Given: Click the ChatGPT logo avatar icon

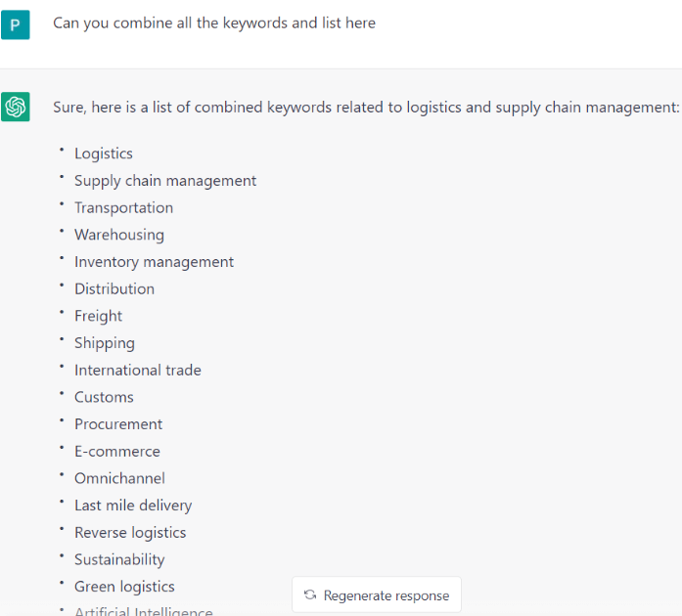Looking at the screenshot, I should (x=16, y=107).
